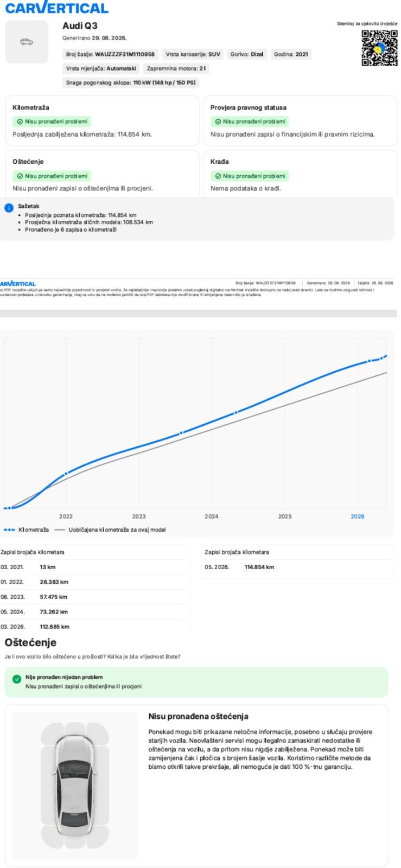Click the 2022 chart data point
The width and height of the screenshot is (401, 868).
(x=66, y=474)
